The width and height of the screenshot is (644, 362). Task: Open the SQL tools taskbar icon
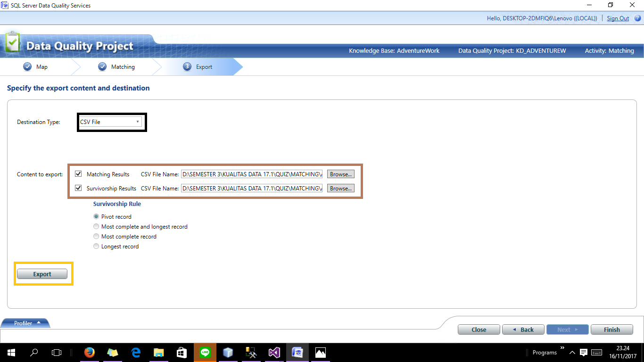251,353
